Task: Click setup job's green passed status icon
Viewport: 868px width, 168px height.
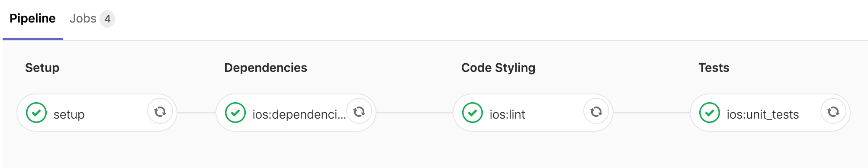Action: click(36, 113)
